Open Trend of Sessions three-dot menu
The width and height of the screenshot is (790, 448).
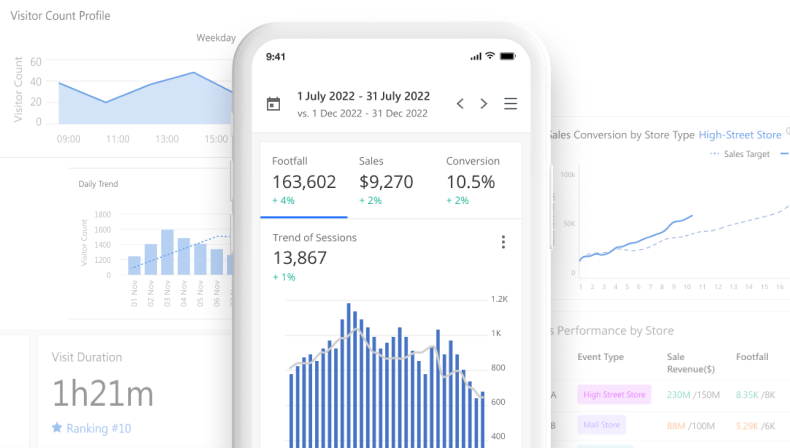[503, 242]
